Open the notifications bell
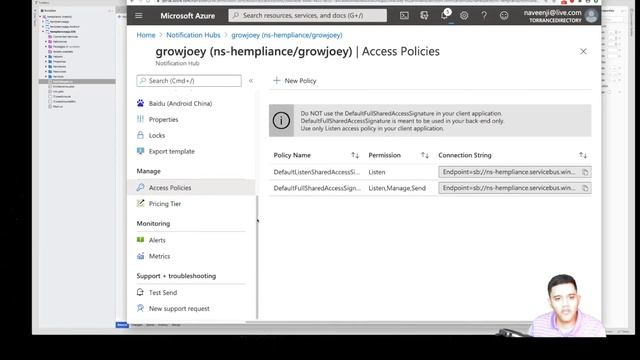The height and width of the screenshot is (360, 640). coord(444,16)
